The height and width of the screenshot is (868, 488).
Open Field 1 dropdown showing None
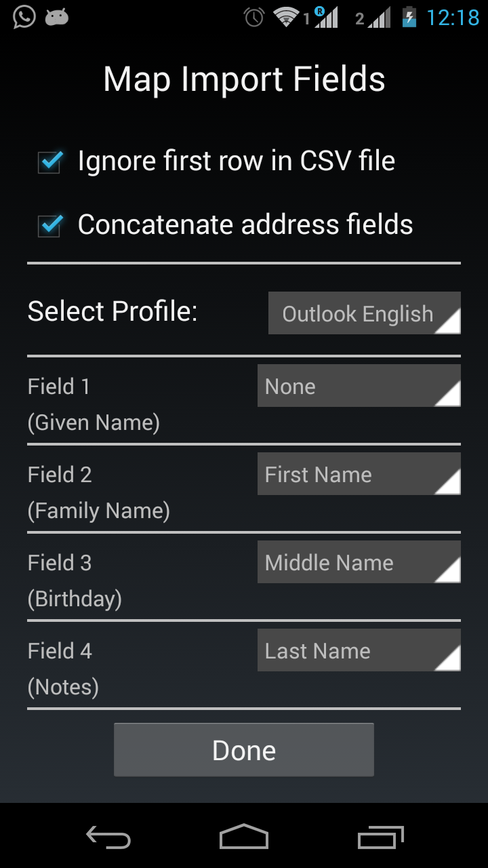click(x=359, y=386)
